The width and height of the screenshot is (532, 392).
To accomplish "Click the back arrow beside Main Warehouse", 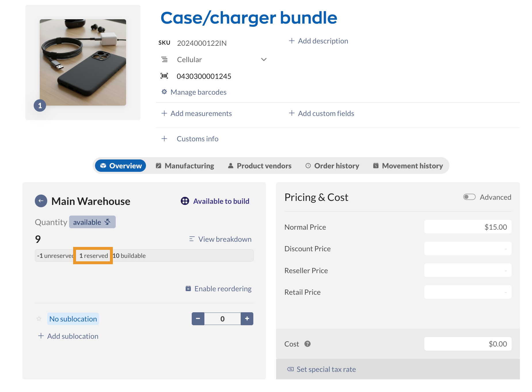I will pos(41,201).
